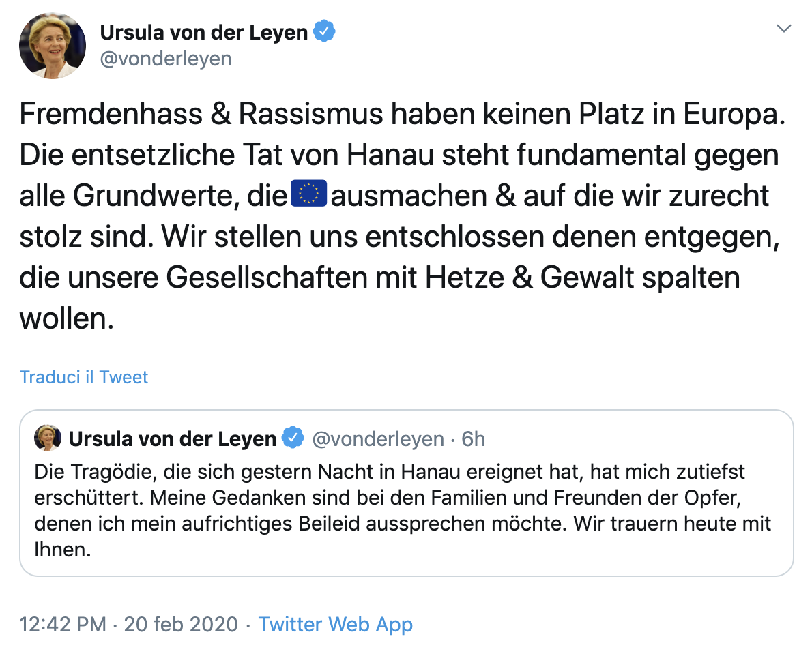This screenshot has height=656, width=812.
Task: Open the main author name Ursula von der Leyen
Action: 204,32
